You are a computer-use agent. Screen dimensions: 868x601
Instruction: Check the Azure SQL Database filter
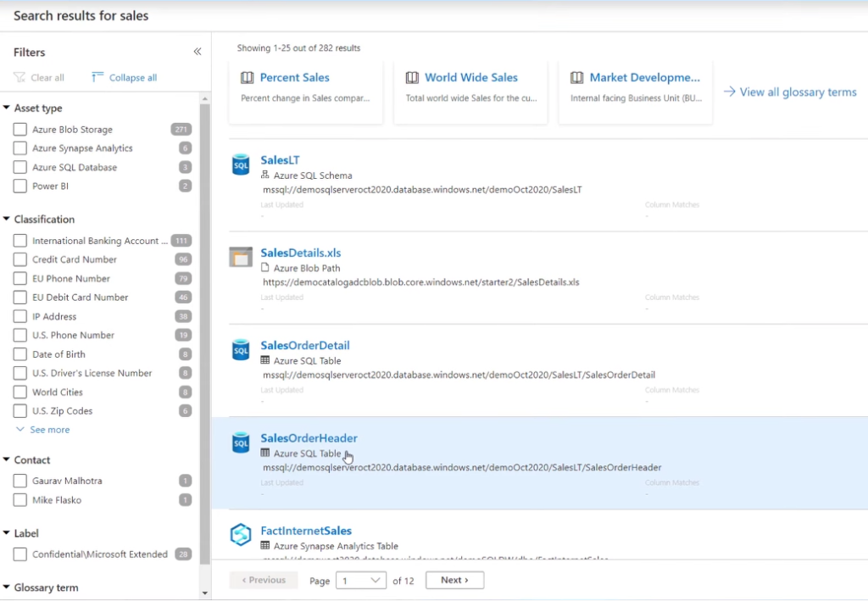[20, 167]
